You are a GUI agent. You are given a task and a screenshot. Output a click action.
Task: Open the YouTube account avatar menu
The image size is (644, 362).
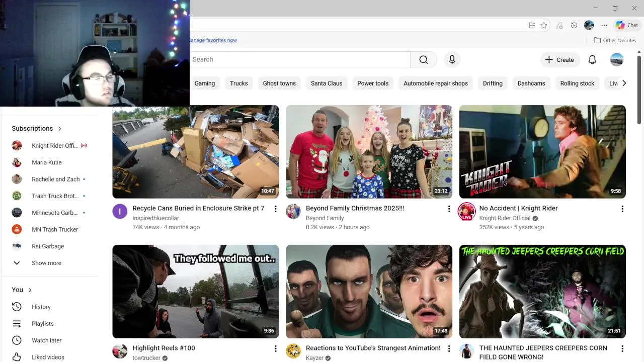click(617, 60)
